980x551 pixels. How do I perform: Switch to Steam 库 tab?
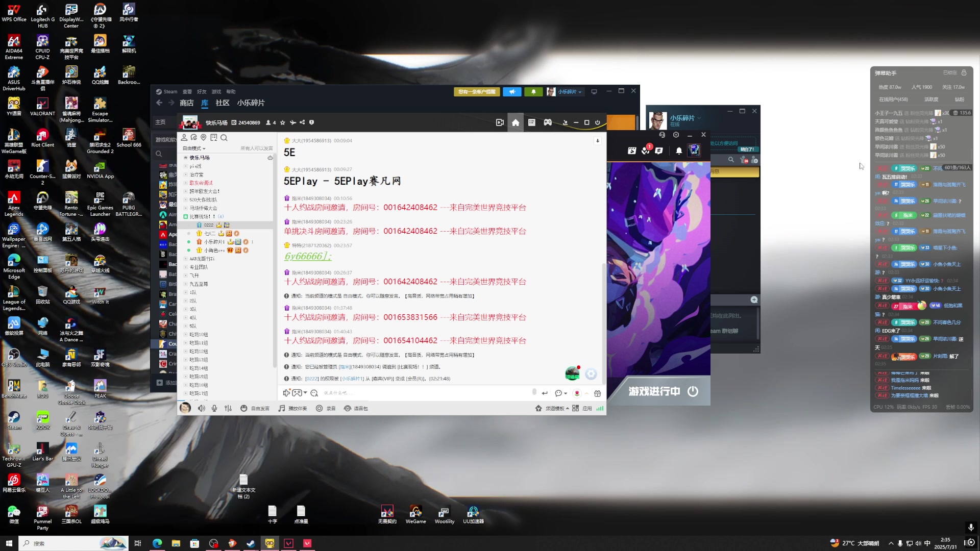pyautogui.click(x=205, y=103)
